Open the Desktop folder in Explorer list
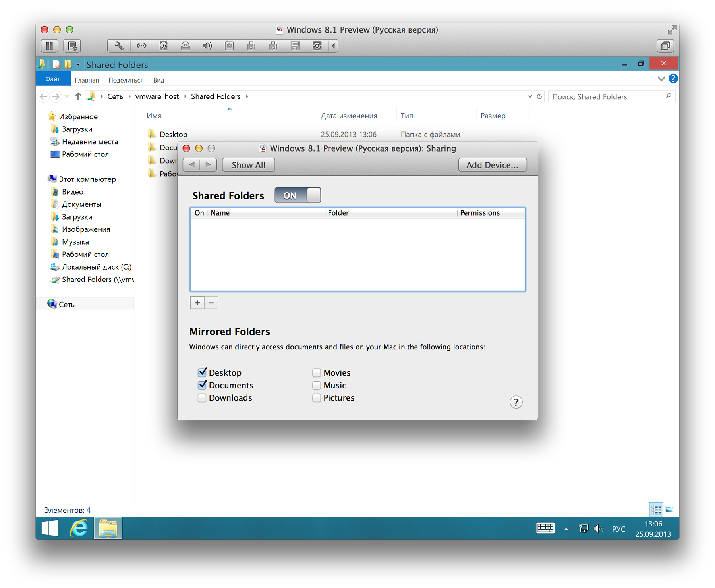The height and width of the screenshot is (588, 715). (x=173, y=134)
